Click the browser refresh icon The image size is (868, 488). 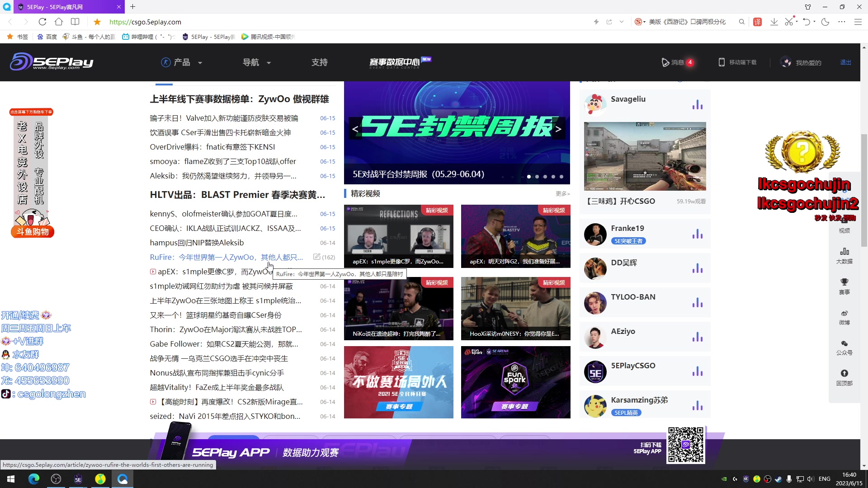[42, 22]
